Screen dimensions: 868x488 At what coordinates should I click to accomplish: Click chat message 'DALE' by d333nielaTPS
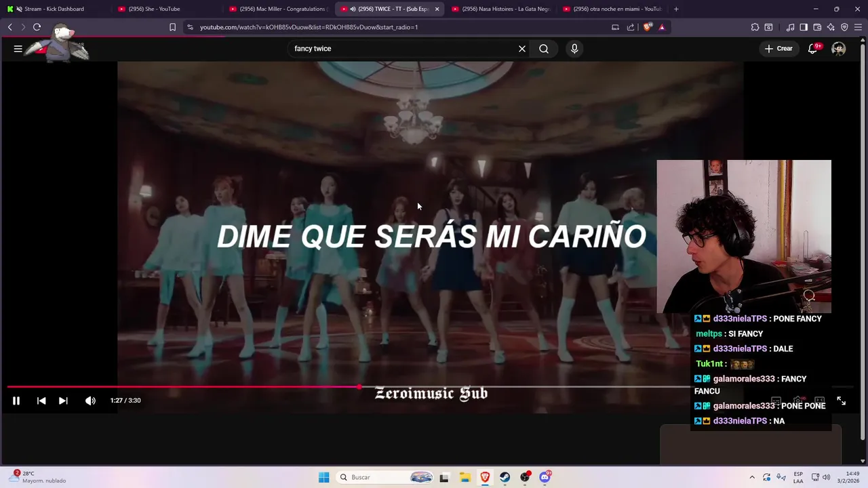click(x=783, y=348)
